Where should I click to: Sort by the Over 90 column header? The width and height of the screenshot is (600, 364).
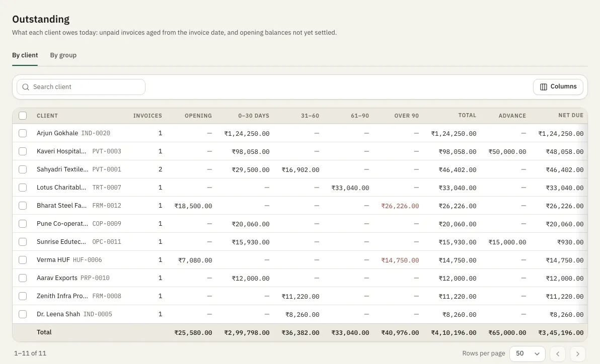point(406,116)
